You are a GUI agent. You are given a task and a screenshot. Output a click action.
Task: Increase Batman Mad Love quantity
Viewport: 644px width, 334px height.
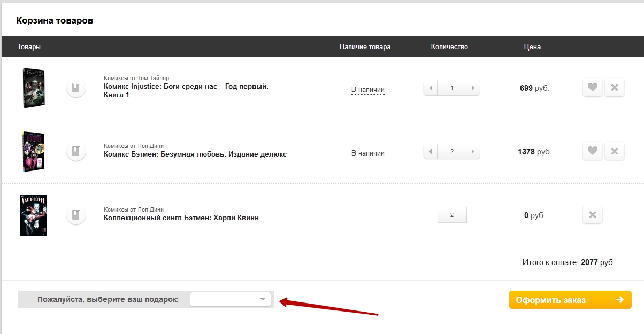click(x=472, y=152)
